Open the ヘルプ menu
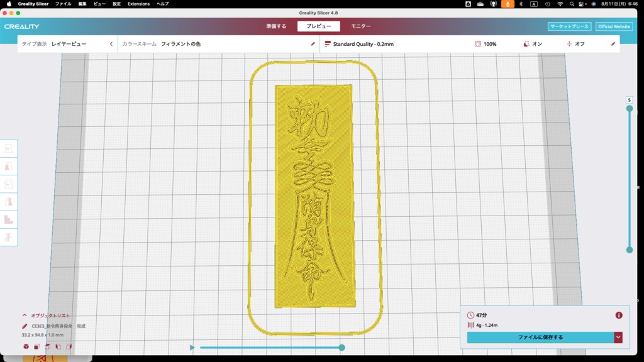This screenshot has width=644, height=362. [x=163, y=4]
